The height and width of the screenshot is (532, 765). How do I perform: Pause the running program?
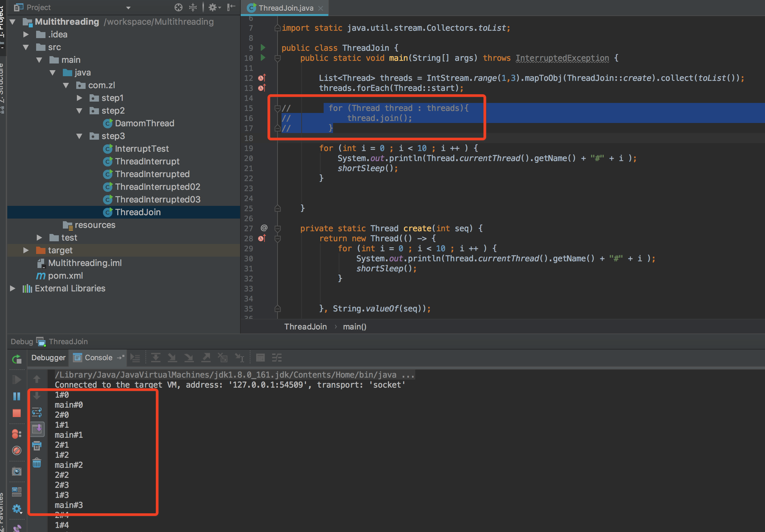click(16, 396)
